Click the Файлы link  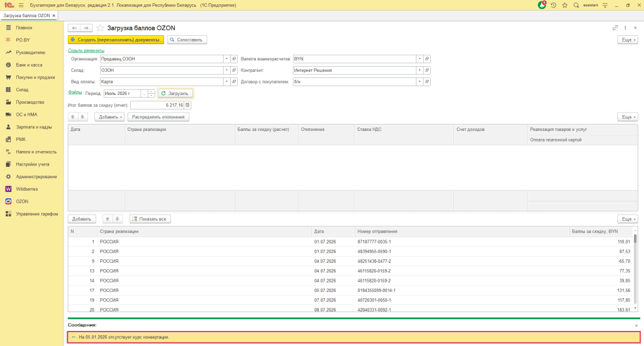[75, 92]
